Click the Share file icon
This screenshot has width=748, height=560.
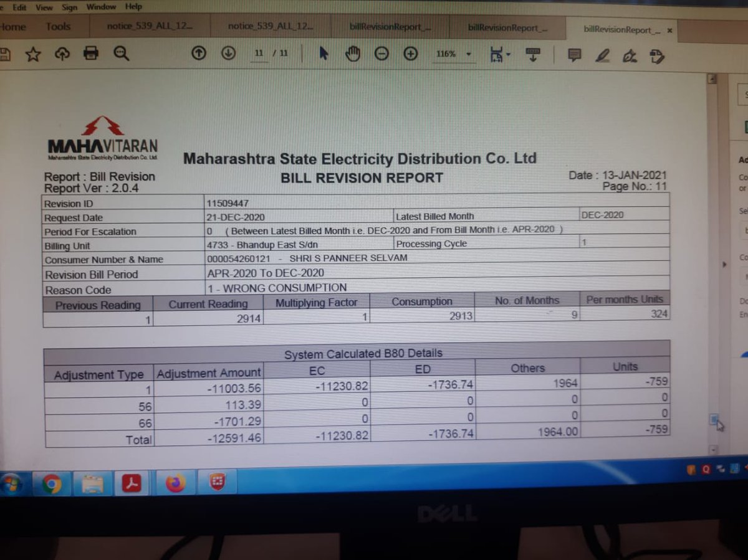(x=657, y=57)
